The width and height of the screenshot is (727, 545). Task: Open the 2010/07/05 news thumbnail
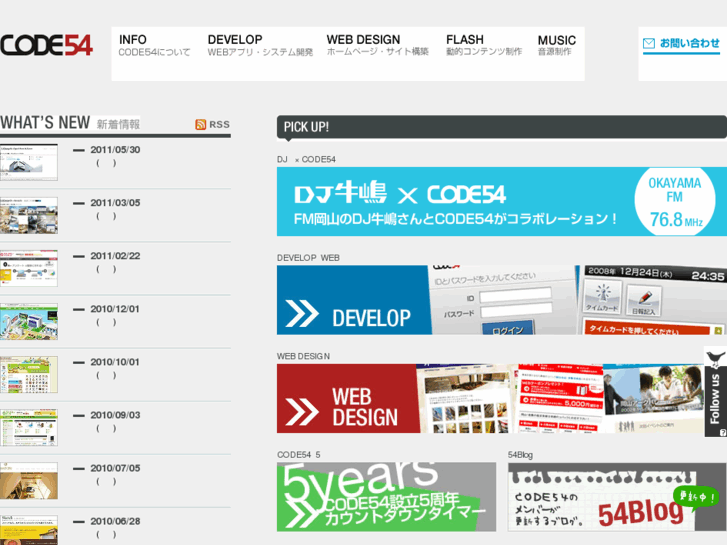tap(29, 481)
